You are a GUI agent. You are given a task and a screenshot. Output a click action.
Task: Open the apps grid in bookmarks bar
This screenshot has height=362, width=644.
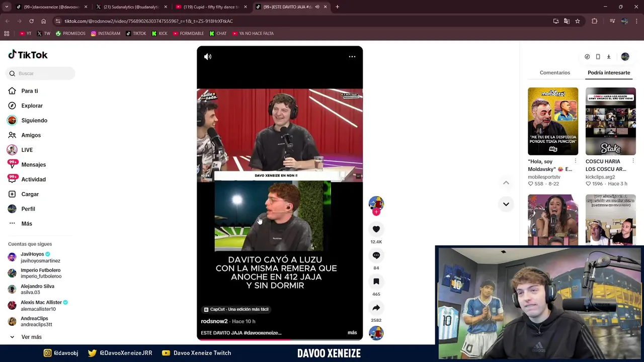7,34
